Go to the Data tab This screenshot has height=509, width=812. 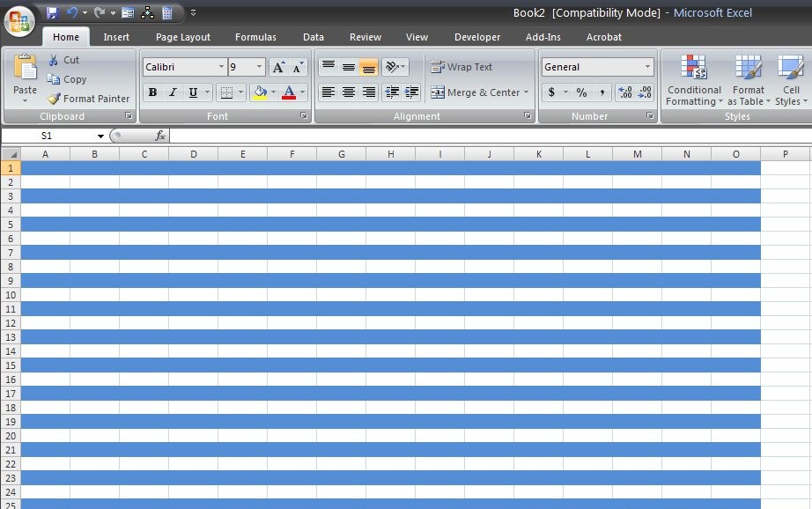click(314, 37)
